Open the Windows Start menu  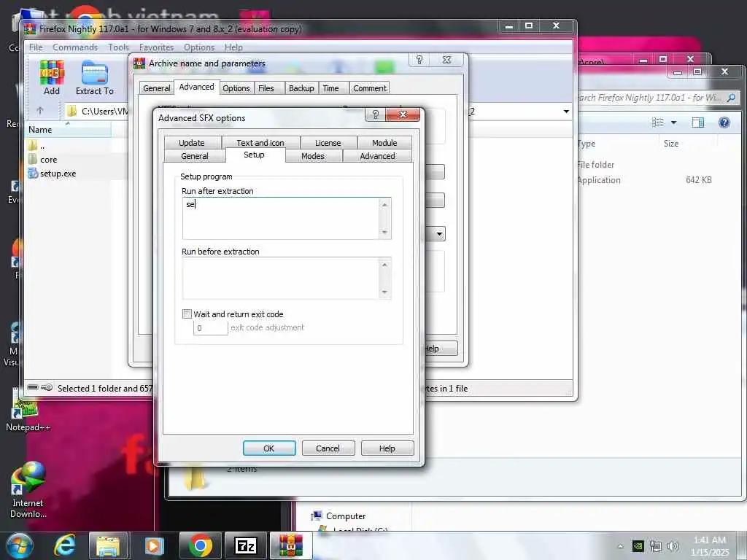point(18,545)
